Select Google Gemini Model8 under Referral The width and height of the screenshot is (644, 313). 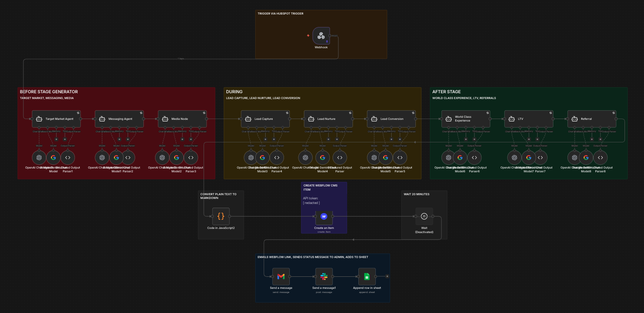tap(586, 158)
